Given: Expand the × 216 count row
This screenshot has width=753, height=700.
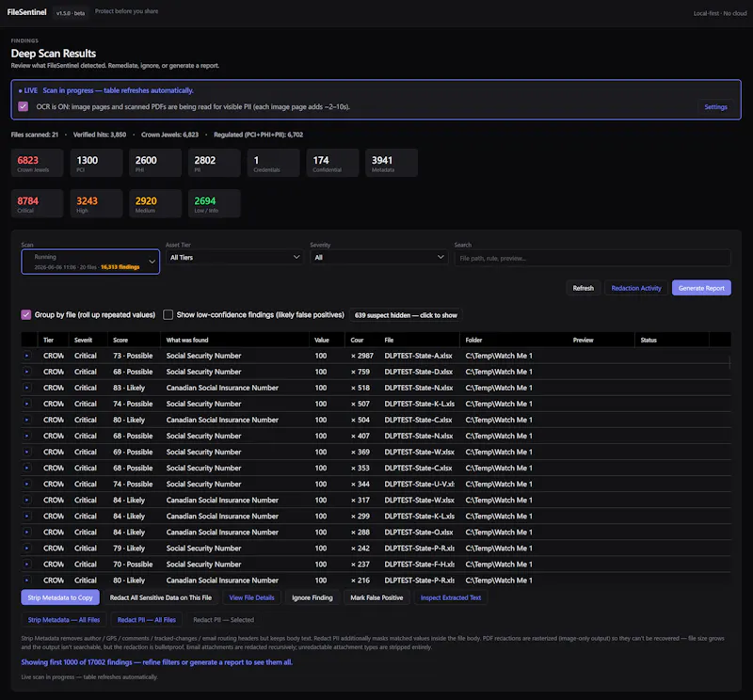Looking at the screenshot, I should (27, 581).
